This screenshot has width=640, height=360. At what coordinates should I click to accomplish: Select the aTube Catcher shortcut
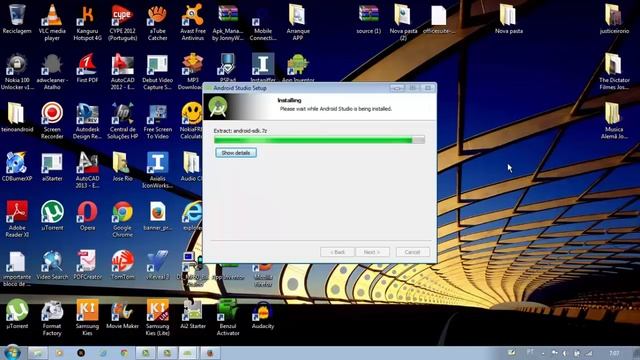click(158, 22)
